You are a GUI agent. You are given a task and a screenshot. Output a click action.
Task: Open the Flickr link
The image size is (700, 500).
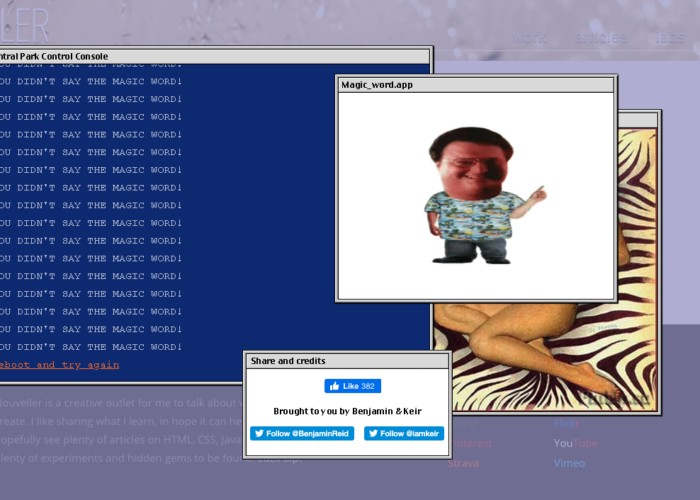coord(567,423)
